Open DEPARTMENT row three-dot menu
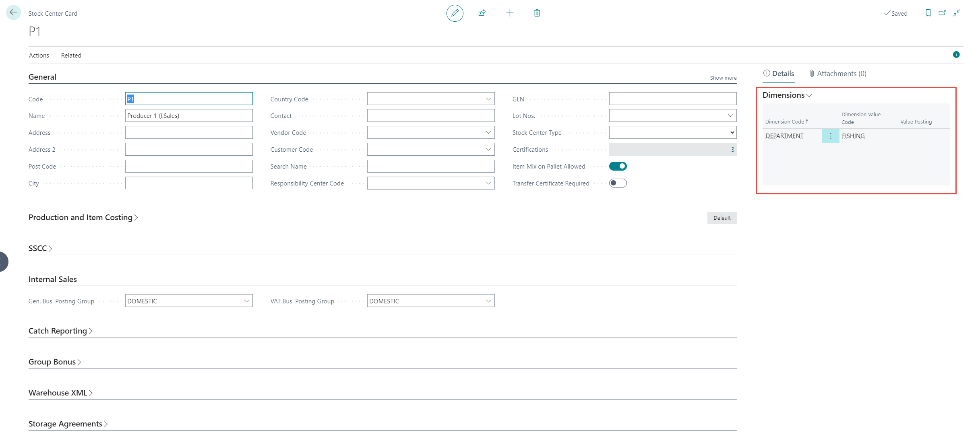The height and width of the screenshot is (445, 980). tap(830, 136)
